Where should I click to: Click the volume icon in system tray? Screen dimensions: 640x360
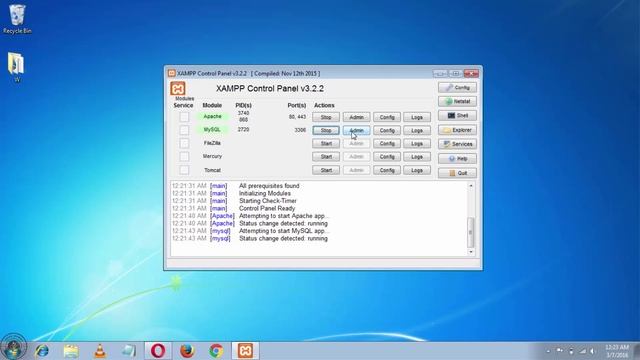[593, 351]
